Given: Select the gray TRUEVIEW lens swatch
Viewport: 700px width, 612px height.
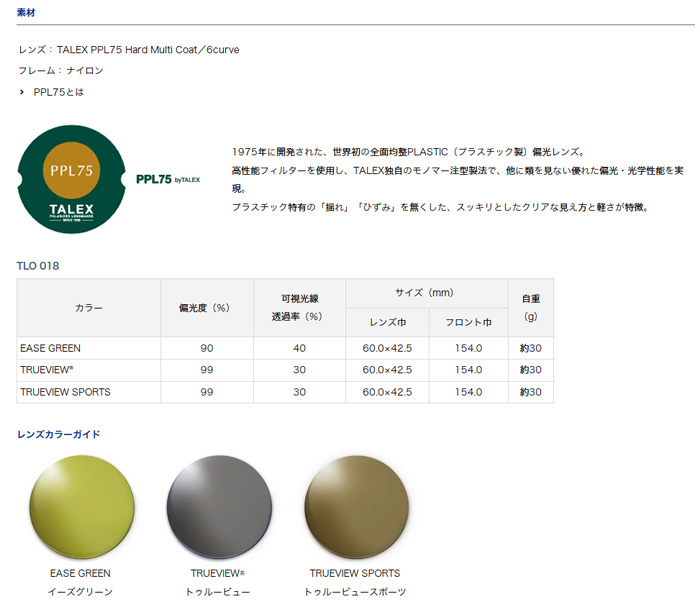Looking at the screenshot, I should 219,507.
